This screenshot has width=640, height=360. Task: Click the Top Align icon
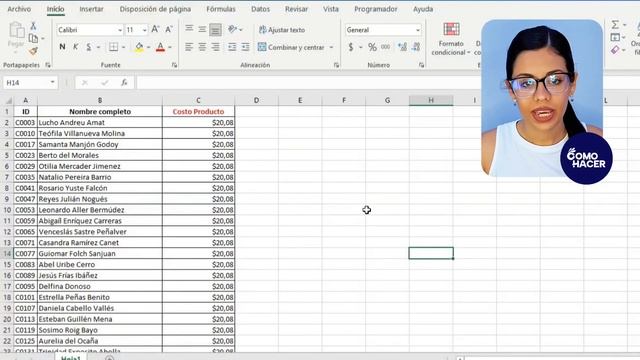click(189, 29)
